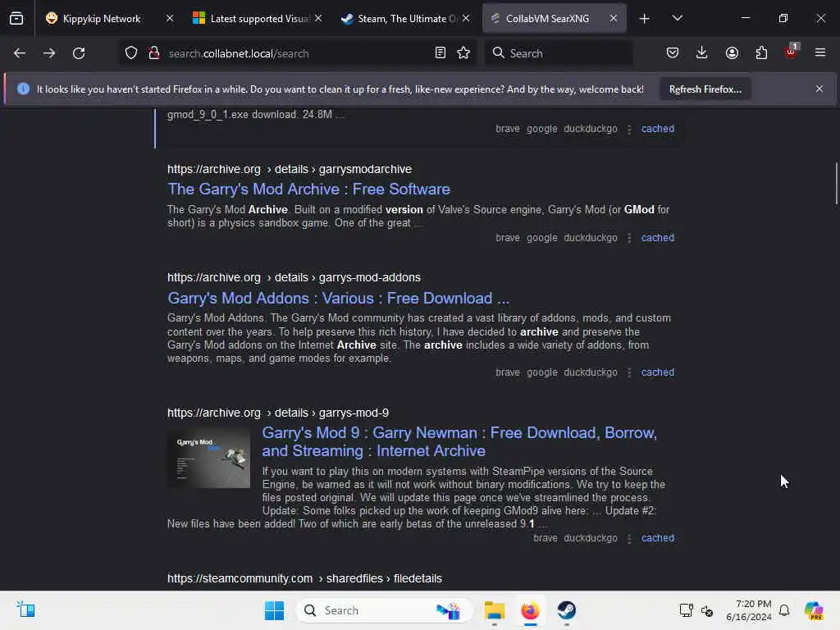The width and height of the screenshot is (840, 630).
Task: Click the page vertical scrollbar thumb
Action: pos(836,183)
